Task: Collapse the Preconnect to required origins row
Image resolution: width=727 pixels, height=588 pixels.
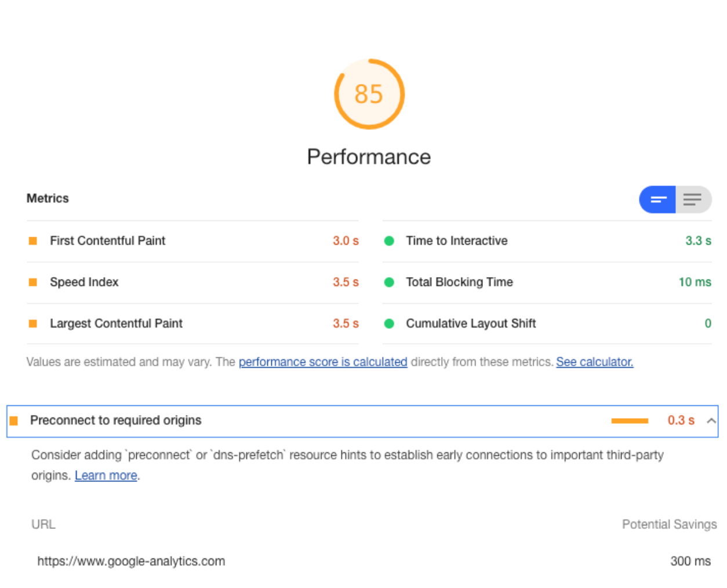Action: pos(362,421)
